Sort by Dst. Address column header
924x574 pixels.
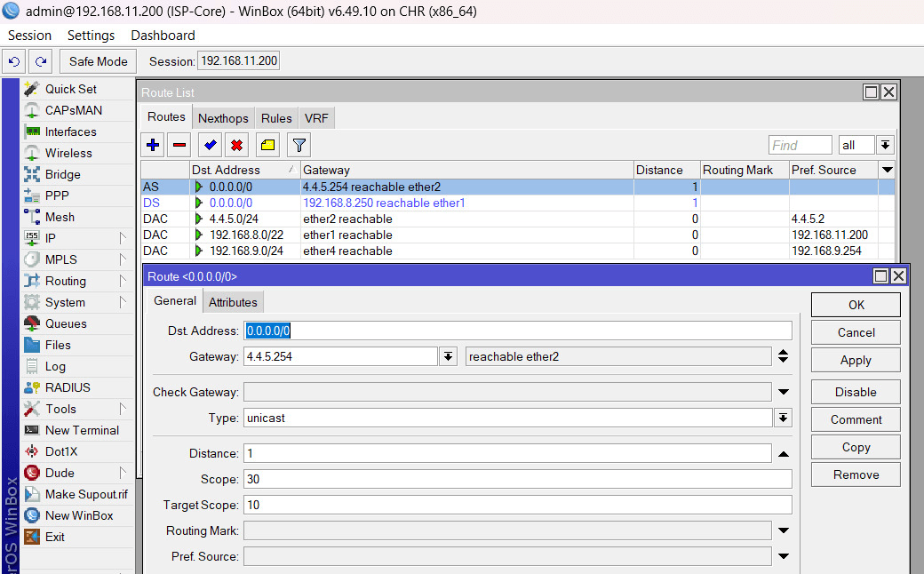(244, 170)
